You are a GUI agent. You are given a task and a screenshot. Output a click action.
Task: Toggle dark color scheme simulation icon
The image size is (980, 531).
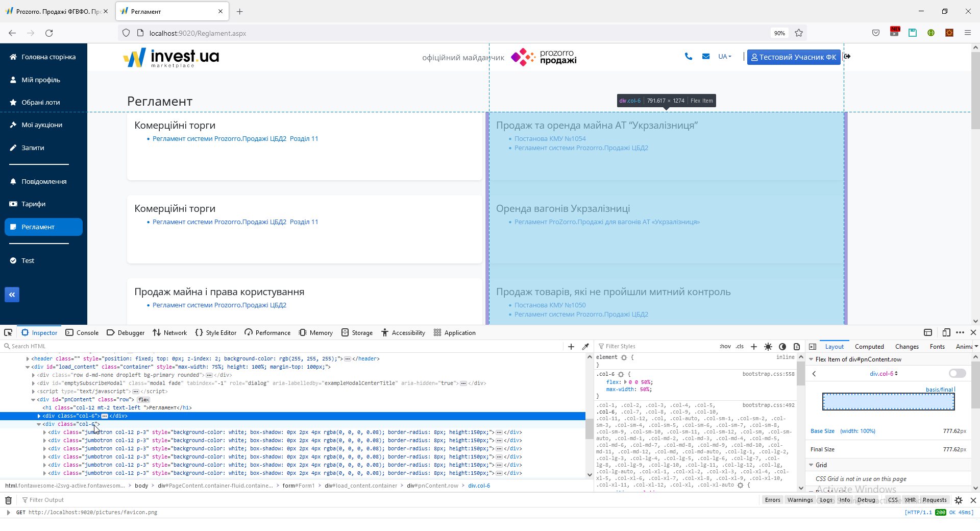point(782,346)
